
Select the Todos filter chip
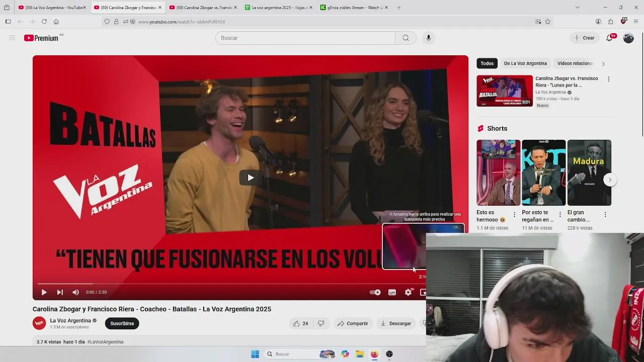[x=487, y=63]
